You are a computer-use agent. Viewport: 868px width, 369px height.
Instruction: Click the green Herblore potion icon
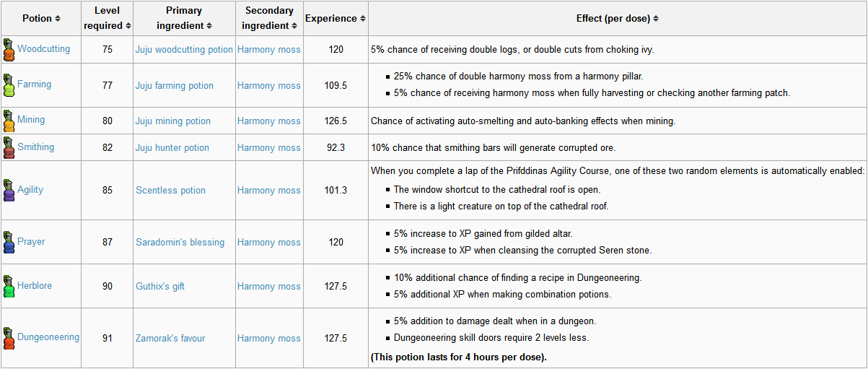coord(9,286)
